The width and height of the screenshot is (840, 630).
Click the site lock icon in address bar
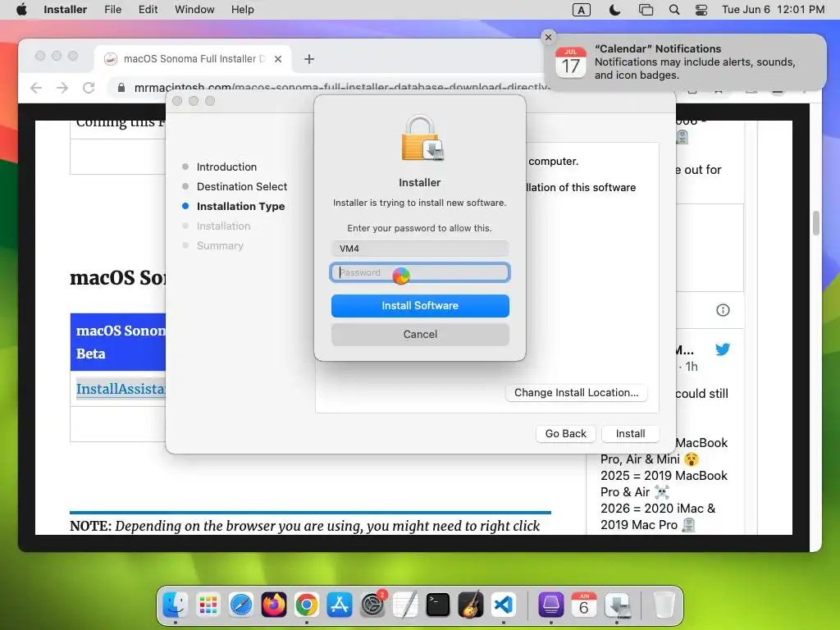[121, 88]
